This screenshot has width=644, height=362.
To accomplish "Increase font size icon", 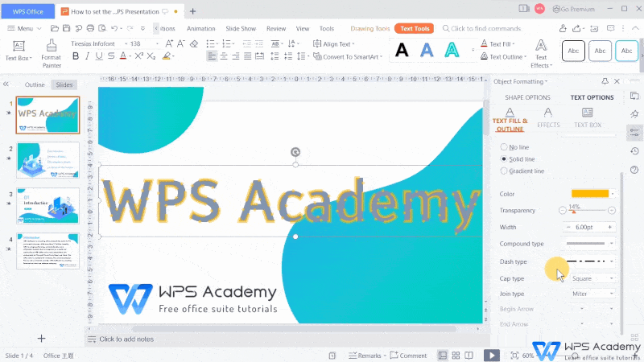I will click(169, 43).
